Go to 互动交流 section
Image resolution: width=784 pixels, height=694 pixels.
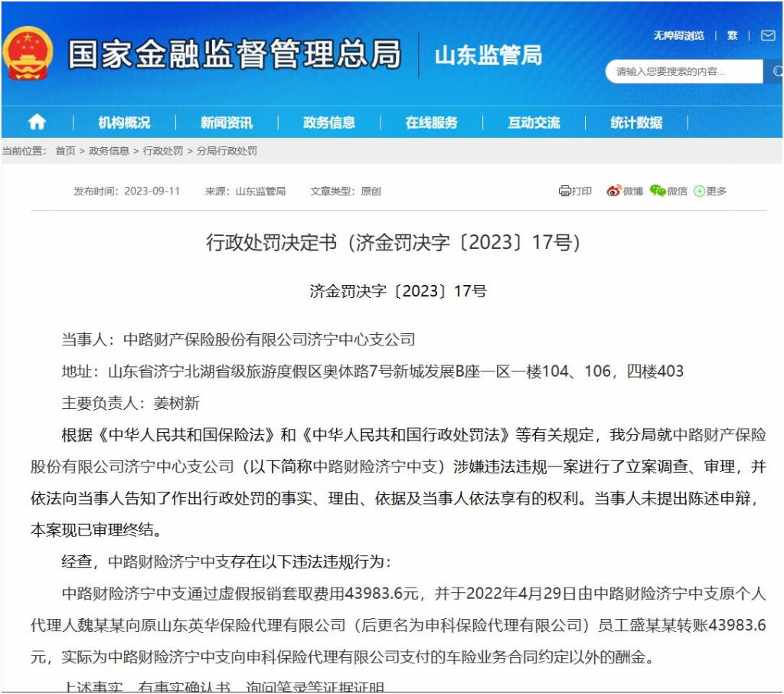[534, 123]
